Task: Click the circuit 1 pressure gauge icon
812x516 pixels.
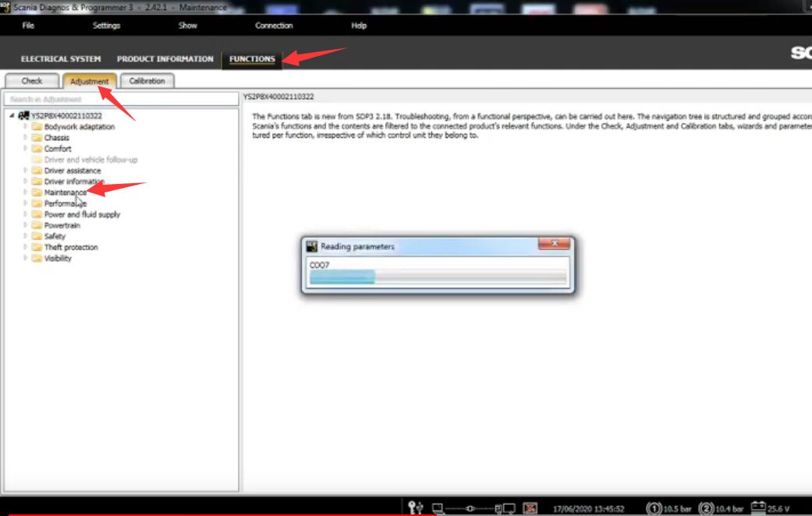Action: 654,508
